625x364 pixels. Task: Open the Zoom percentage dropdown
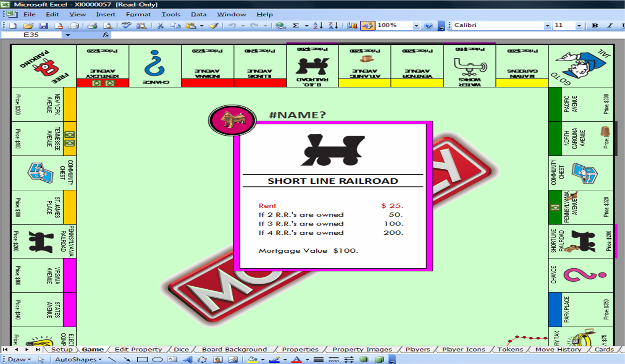[416, 26]
